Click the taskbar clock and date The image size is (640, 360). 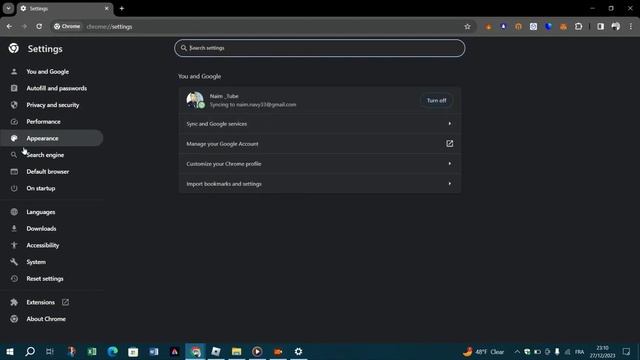click(x=602, y=352)
